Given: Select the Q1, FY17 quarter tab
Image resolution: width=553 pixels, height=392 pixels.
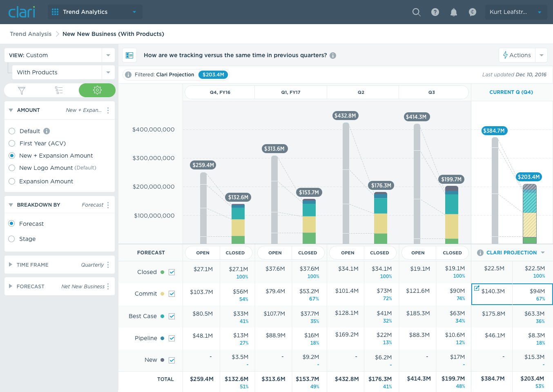Looking at the screenshot, I should (x=291, y=92).
